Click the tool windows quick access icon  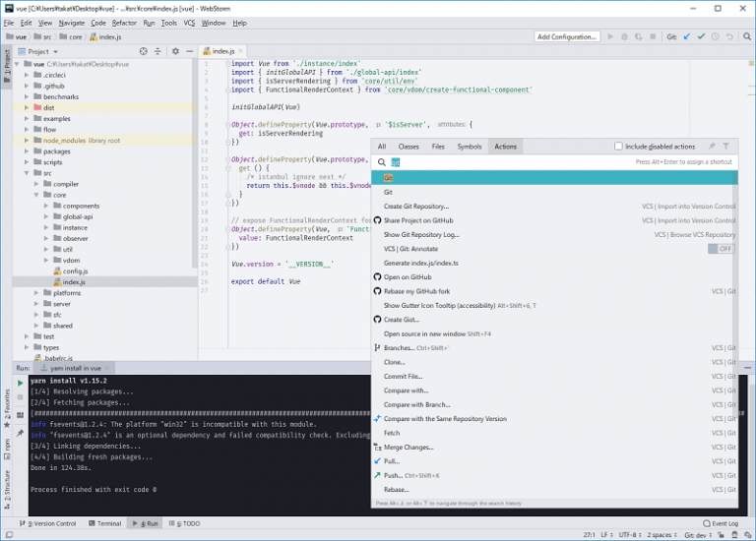pyautogui.click(x=9, y=535)
